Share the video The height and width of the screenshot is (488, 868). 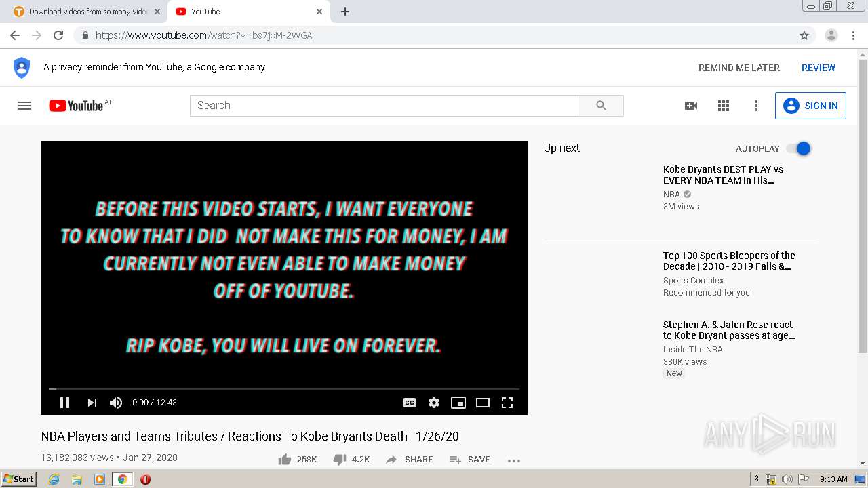[409, 460]
